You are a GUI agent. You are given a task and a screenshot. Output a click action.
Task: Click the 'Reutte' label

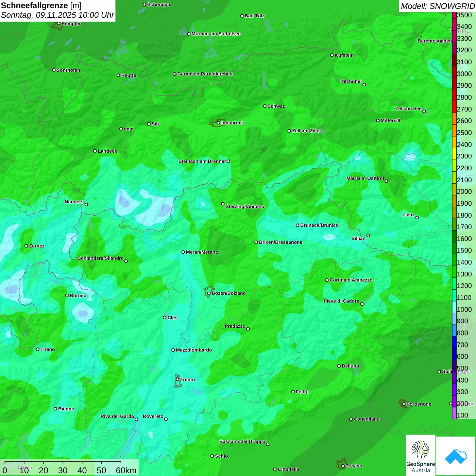tap(129, 75)
